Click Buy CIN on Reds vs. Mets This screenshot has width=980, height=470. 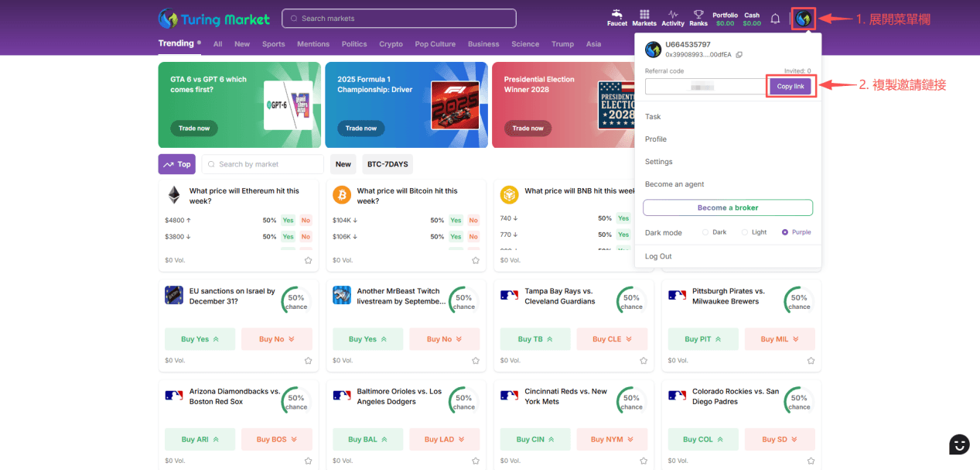(x=535, y=439)
